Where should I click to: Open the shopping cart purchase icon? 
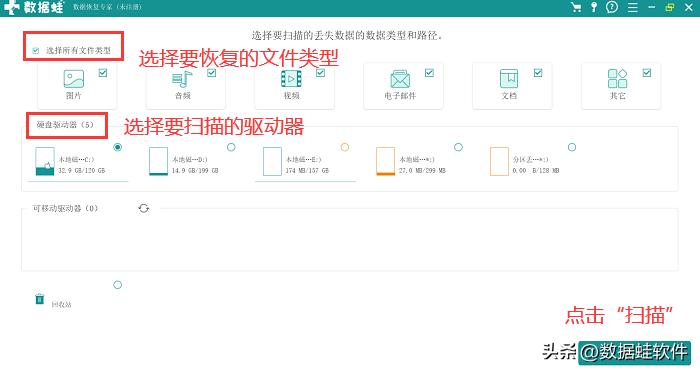(576, 7)
